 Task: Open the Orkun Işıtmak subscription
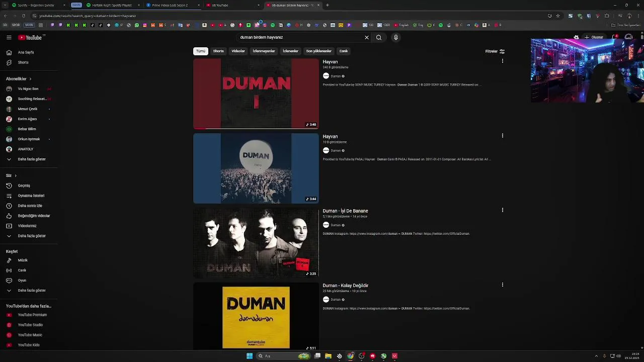point(29,139)
